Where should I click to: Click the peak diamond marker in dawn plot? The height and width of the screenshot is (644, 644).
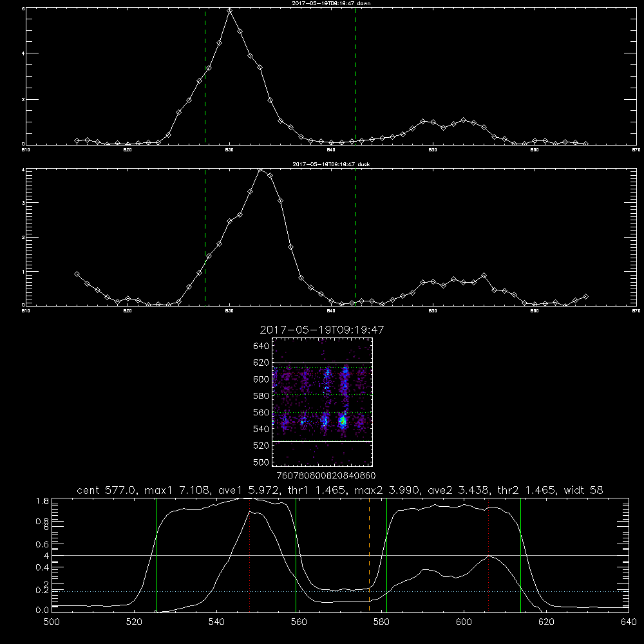coord(230,11)
